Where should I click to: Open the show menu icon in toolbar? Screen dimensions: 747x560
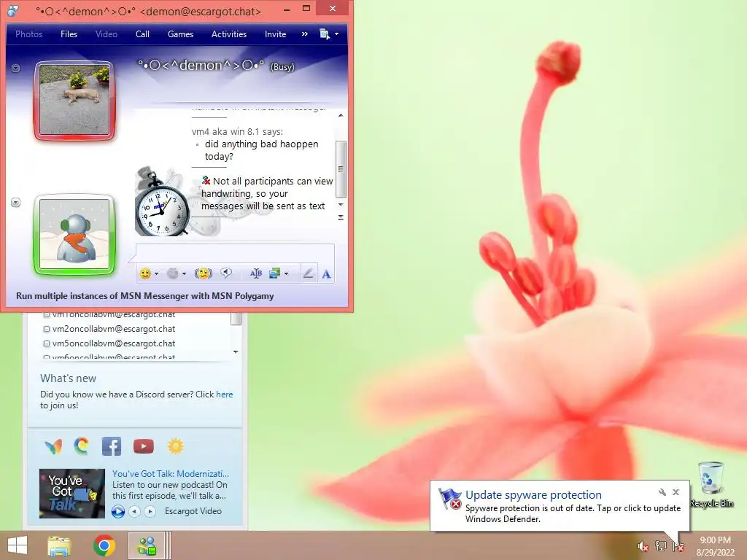click(325, 34)
